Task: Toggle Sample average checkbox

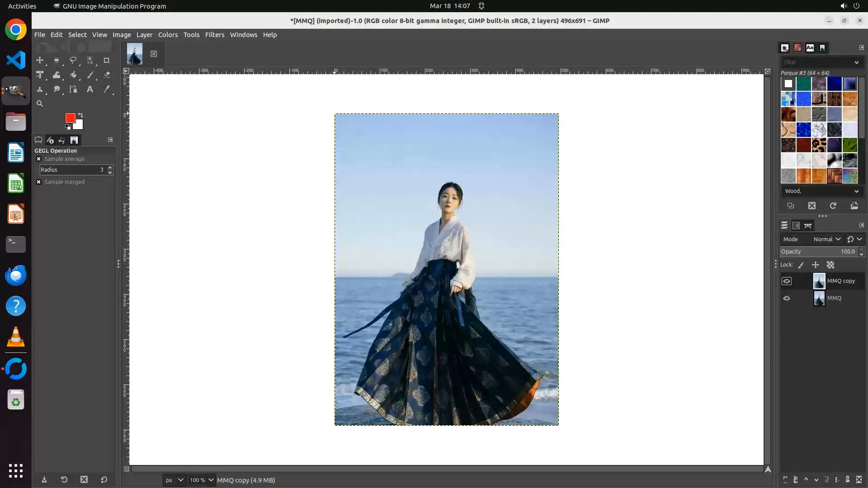Action: pos(39,159)
